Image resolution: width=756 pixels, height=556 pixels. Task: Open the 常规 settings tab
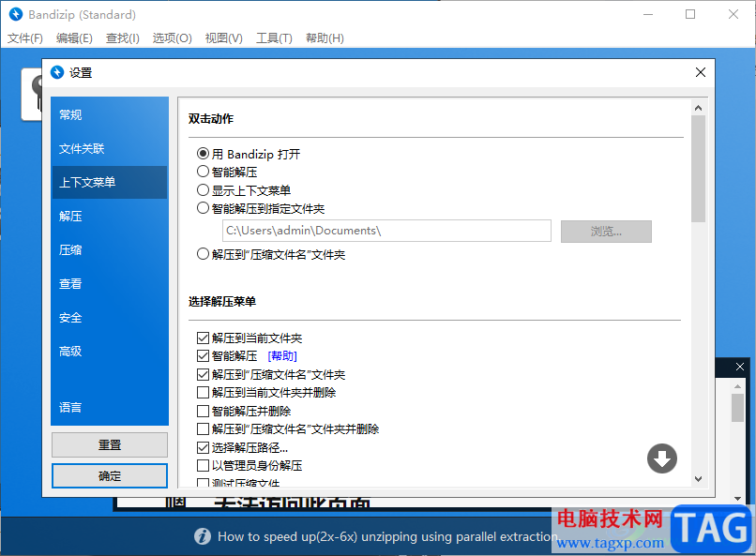tap(110, 114)
